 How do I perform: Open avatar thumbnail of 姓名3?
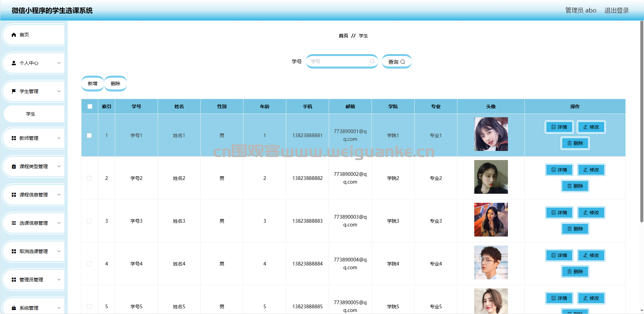pyautogui.click(x=491, y=220)
